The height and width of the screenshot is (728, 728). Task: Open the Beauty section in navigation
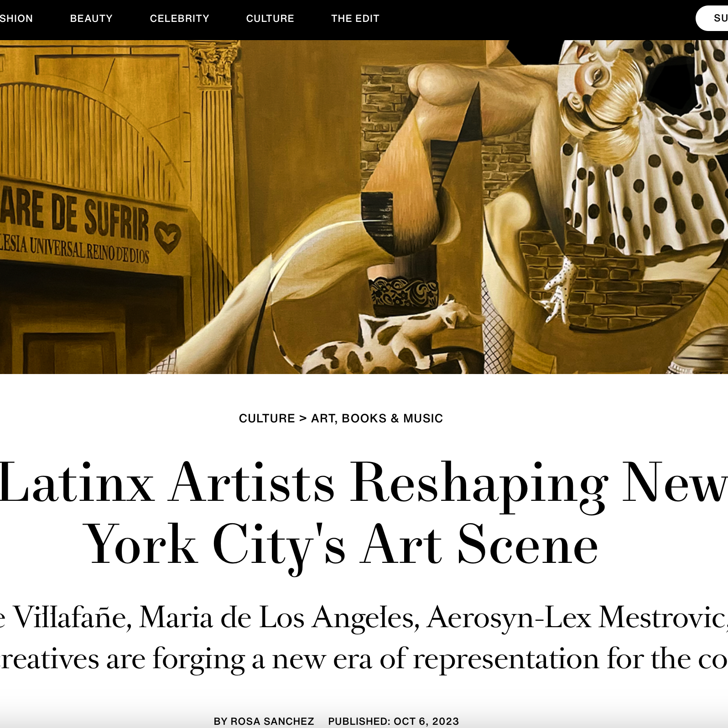click(91, 19)
